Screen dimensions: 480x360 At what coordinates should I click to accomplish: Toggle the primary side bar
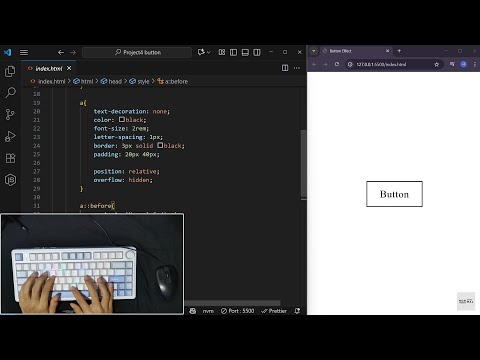point(233,52)
